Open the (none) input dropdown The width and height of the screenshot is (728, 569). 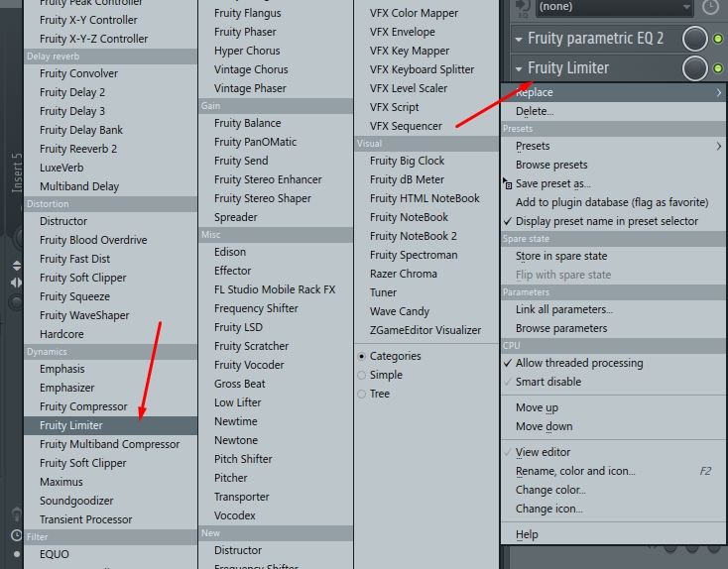(614, 7)
